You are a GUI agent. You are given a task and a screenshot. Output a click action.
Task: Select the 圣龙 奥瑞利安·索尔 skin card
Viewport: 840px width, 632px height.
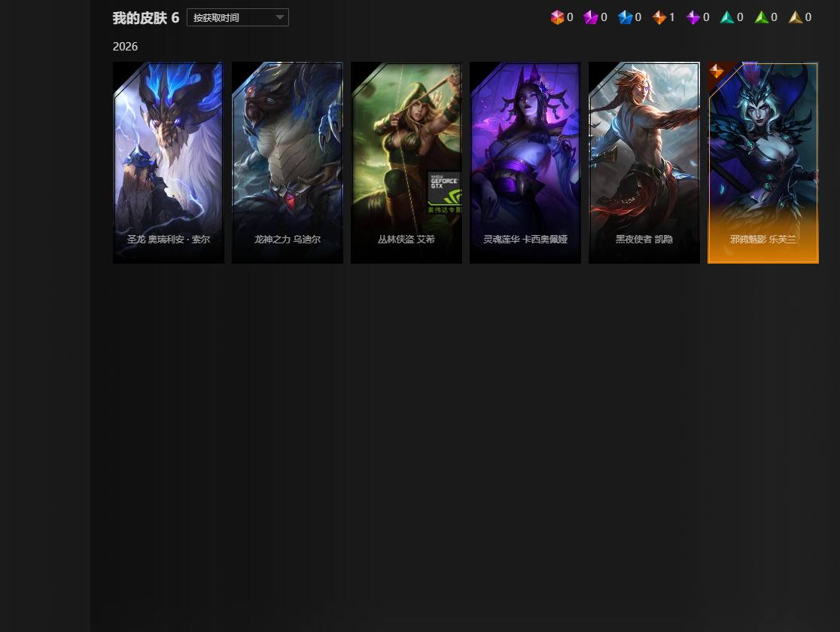[x=168, y=163]
